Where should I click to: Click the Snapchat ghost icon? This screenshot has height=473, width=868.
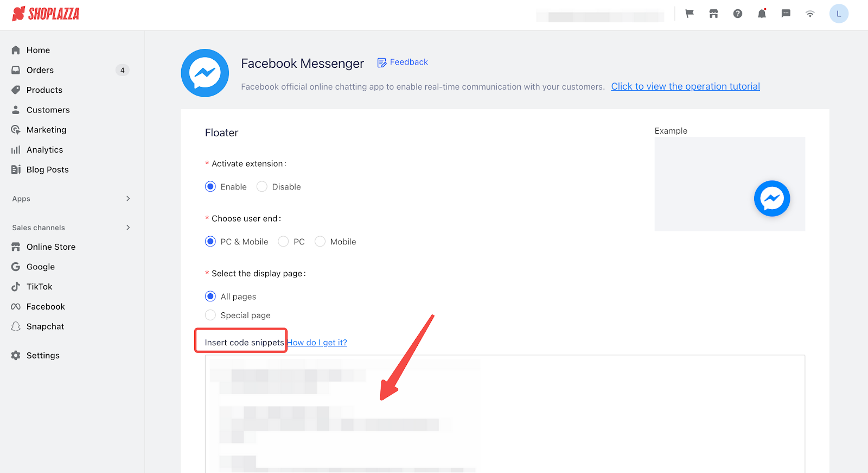[16, 326]
